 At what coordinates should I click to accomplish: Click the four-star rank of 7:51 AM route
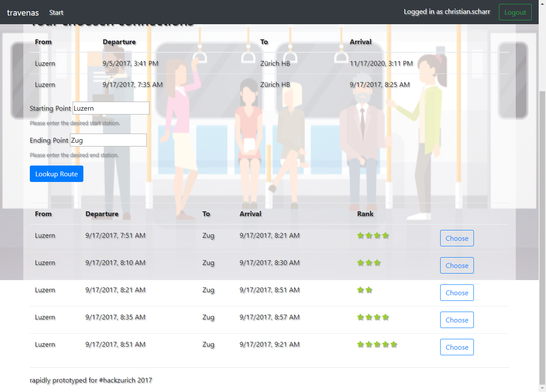[x=373, y=236]
